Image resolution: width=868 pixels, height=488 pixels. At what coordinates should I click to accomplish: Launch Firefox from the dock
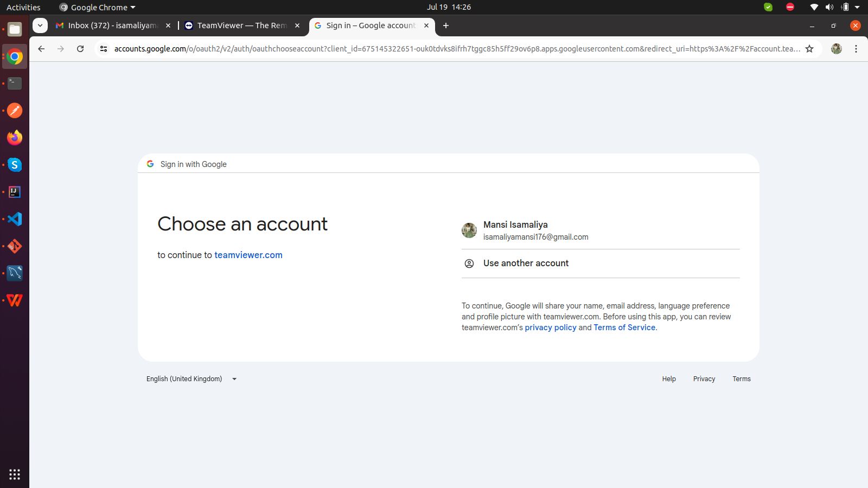click(x=15, y=138)
